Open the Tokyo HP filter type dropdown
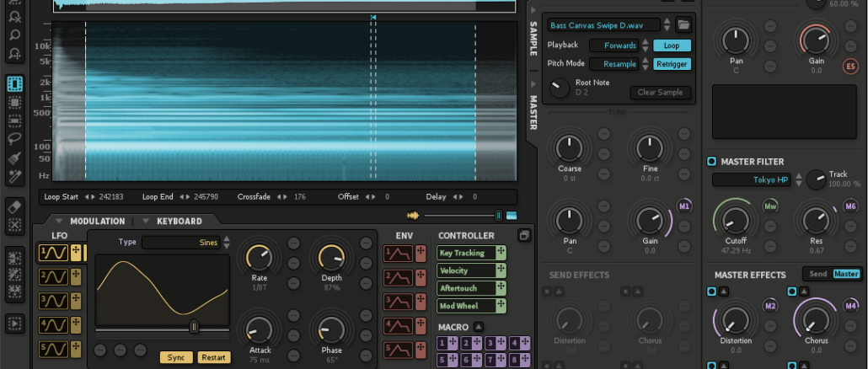 (753, 179)
